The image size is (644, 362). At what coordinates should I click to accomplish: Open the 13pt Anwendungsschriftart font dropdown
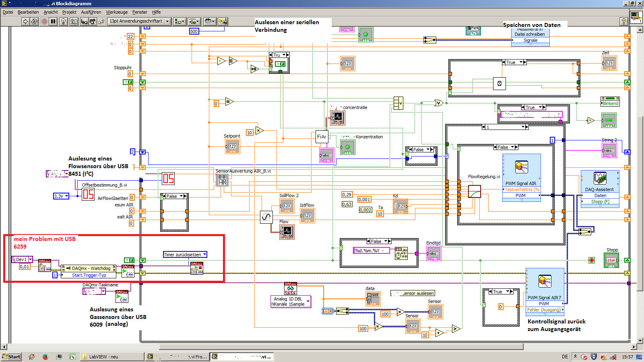[140, 21]
